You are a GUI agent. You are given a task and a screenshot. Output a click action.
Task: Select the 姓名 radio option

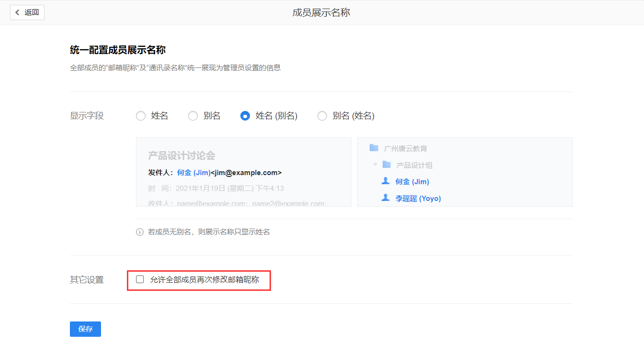tap(141, 116)
